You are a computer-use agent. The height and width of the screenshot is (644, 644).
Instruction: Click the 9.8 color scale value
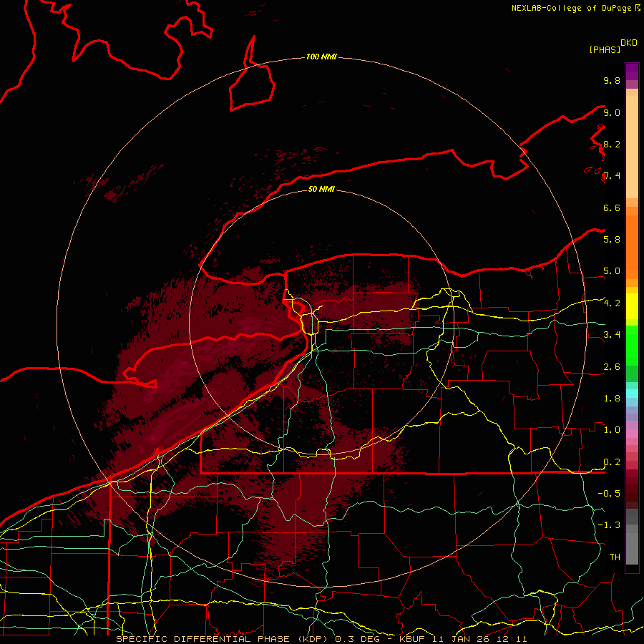(612, 80)
